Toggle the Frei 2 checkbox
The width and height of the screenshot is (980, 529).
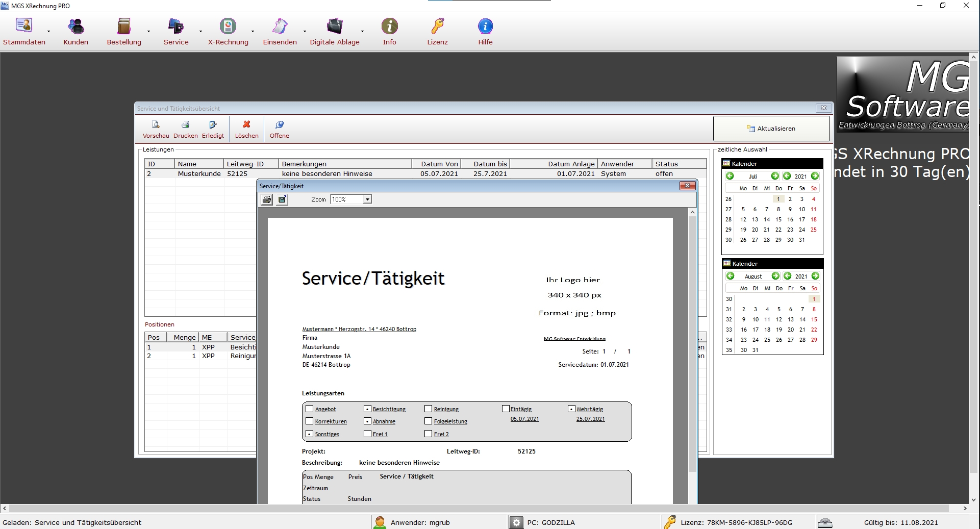click(429, 434)
